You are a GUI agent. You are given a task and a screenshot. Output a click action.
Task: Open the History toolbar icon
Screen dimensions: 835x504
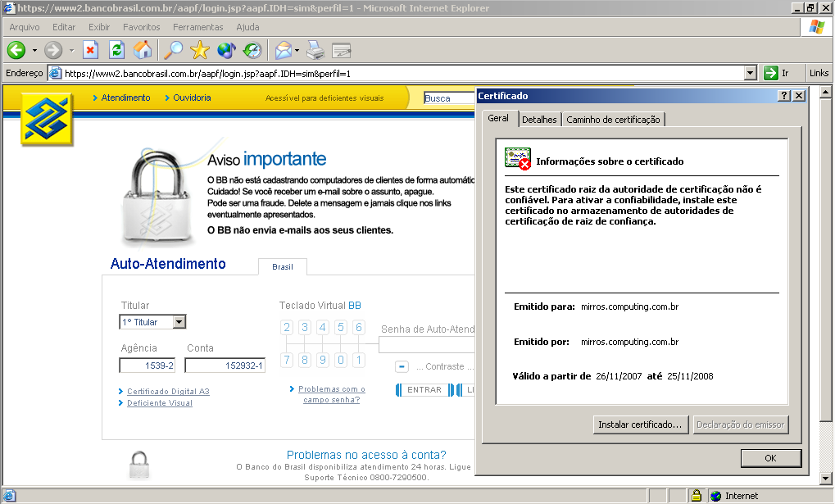[252, 51]
